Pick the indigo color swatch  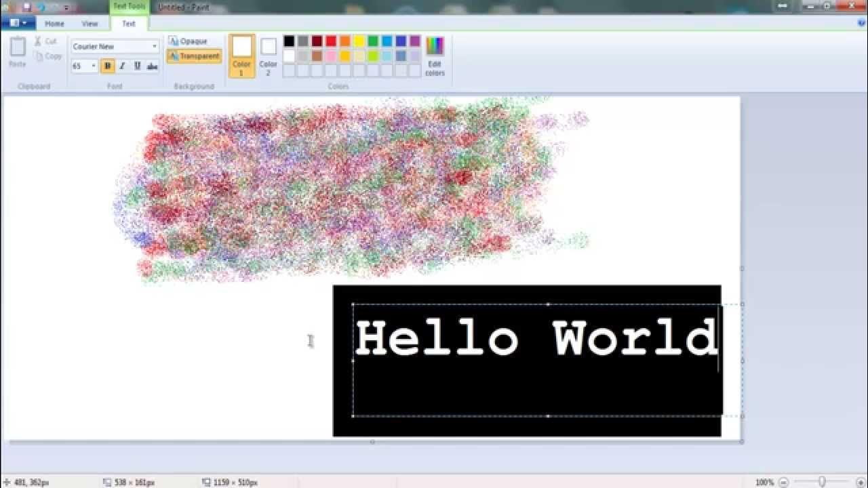401,41
